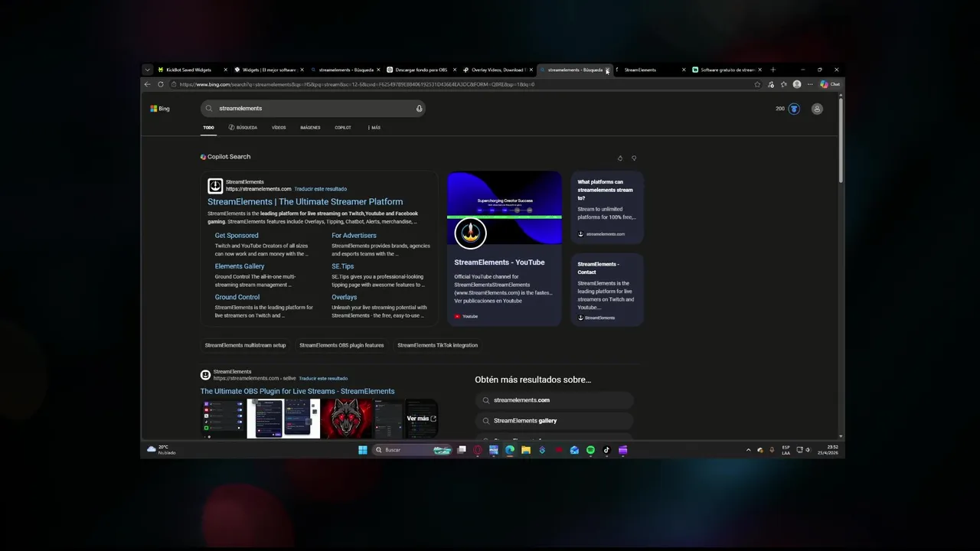
Task: Open the Edge profile avatar
Action: pos(797,84)
